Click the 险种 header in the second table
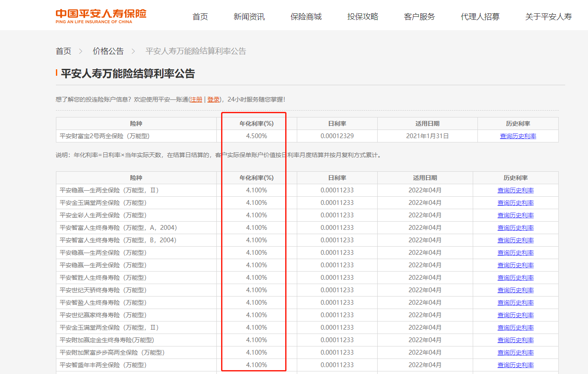 tap(136, 178)
